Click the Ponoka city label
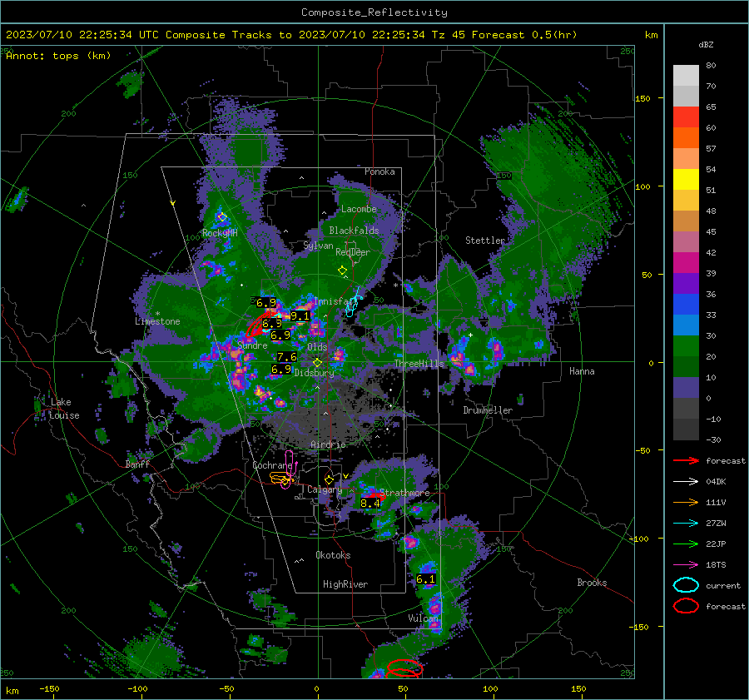The image size is (749, 700). [x=379, y=171]
